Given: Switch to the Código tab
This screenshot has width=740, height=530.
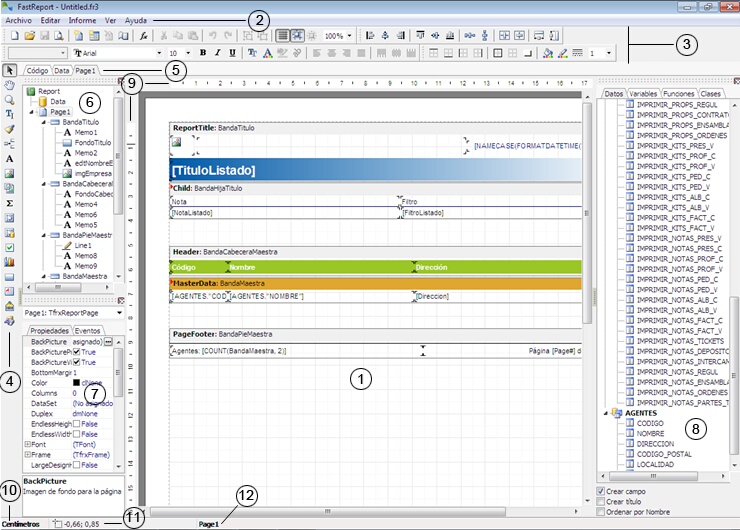Looking at the screenshot, I should pos(37,71).
